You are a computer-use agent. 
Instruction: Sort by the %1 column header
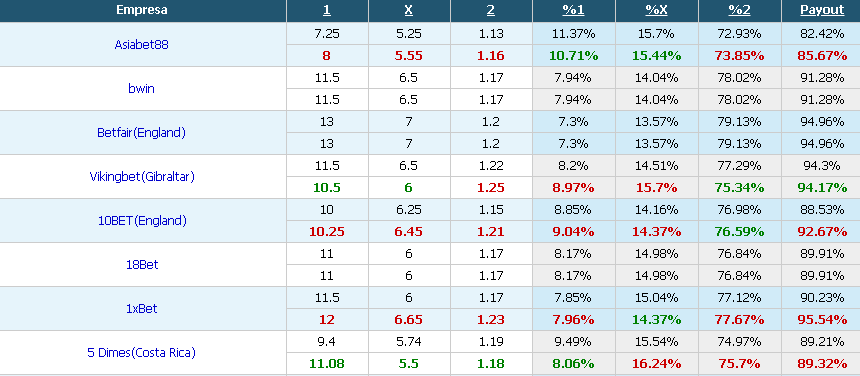573,10
